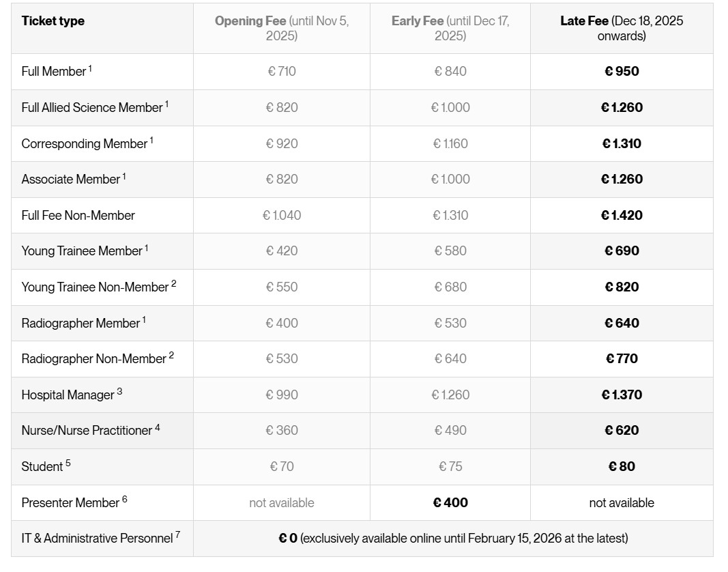This screenshot has height=572, width=728.
Task: Select the € 70 Student opening fee
Action: click(282, 466)
